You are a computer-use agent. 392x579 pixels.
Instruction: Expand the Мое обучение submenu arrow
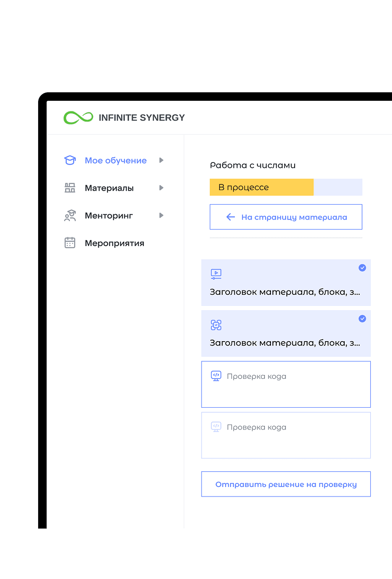pyautogui.click(x=162, y=161)
